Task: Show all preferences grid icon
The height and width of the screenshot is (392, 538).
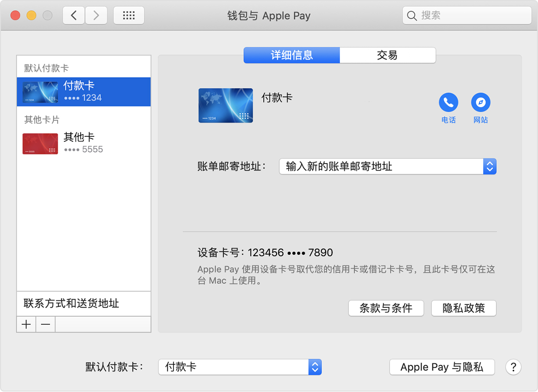Action: click(129, 16)
